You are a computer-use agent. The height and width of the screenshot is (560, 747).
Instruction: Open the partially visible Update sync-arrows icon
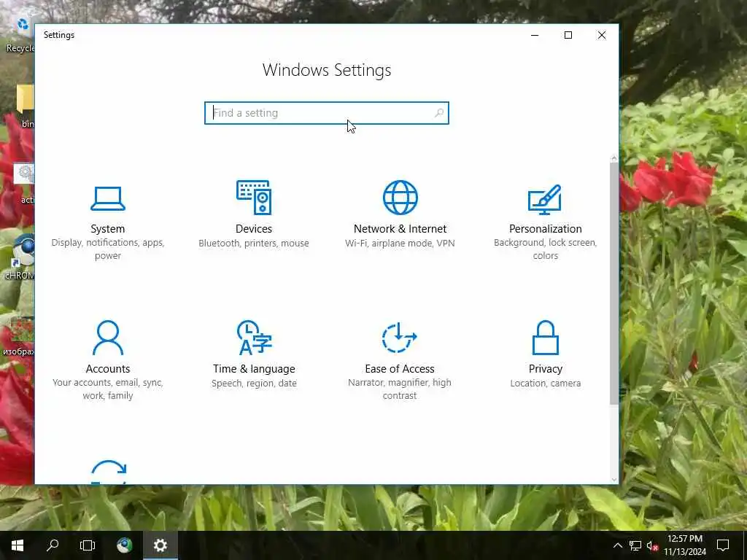pyautogui.click(x=109, y=472)
